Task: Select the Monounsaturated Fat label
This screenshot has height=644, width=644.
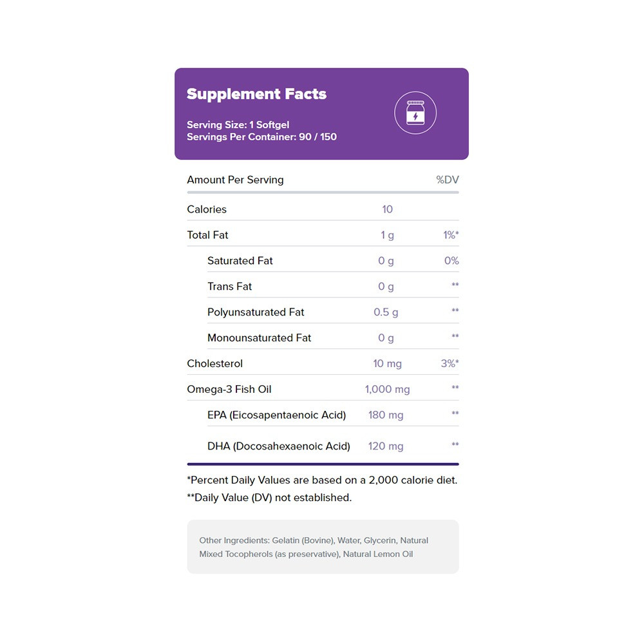Action: coord(259,338)
